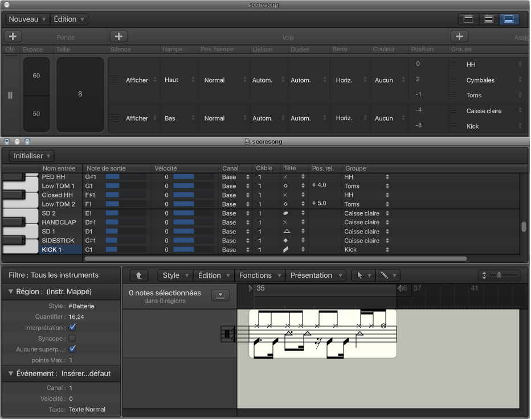This screenshot has height=420, width=531.
Task: Click the Quantifier value 16,24
Action: (76, 317)
